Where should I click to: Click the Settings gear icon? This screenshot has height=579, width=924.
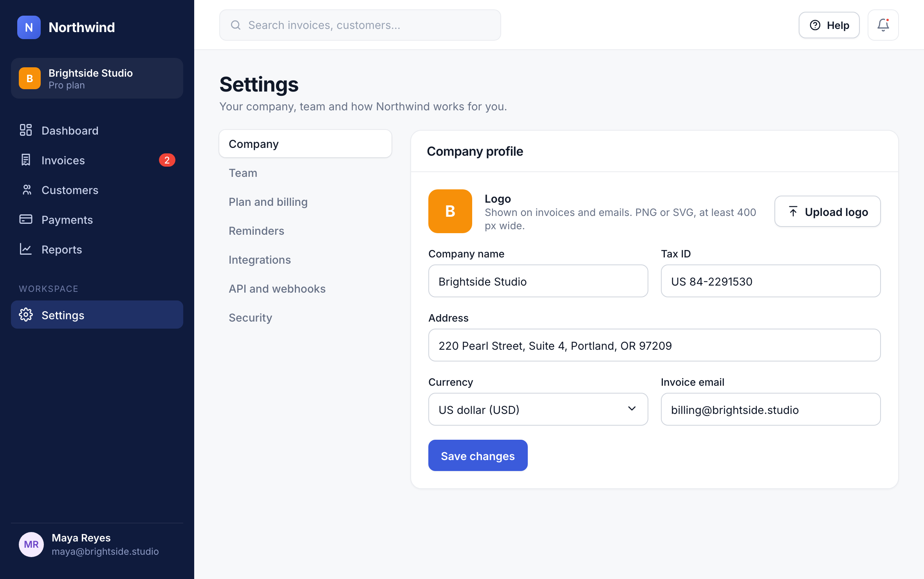(26, 315)
